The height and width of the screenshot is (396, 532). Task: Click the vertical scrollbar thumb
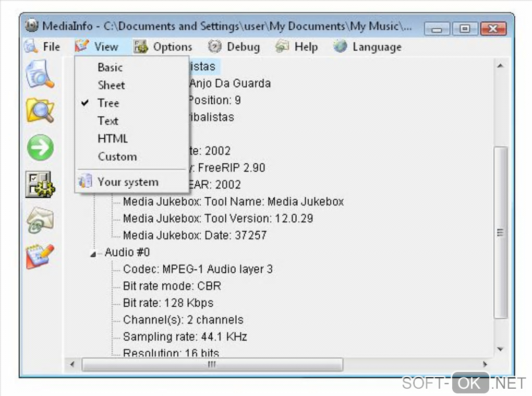(x=501, y=233)
